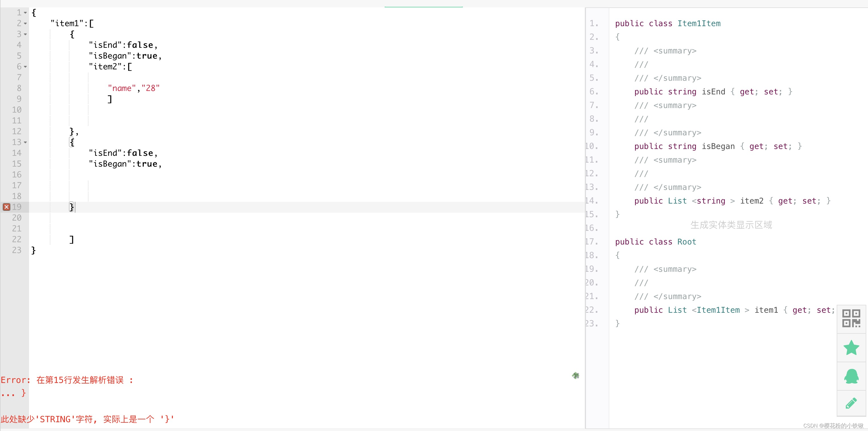Viewport: 868px width, 431px height.
Task: Click the closing bracket on line 22
Action: click(x=71, y=239)
